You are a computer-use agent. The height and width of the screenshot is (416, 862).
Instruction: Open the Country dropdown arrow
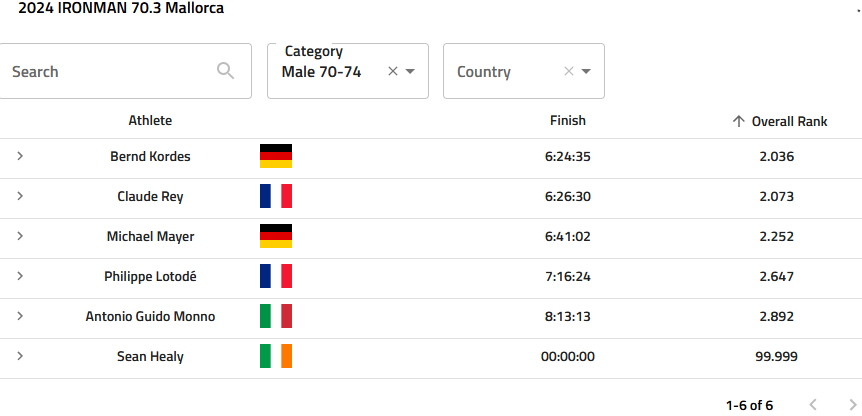point(586,71)
